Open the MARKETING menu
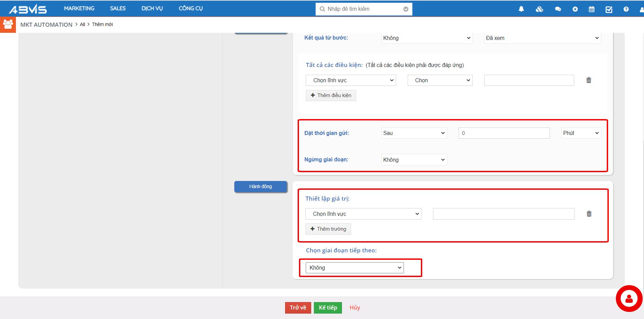The width and height of the screenshot is (644, 319). click(79, 8)
